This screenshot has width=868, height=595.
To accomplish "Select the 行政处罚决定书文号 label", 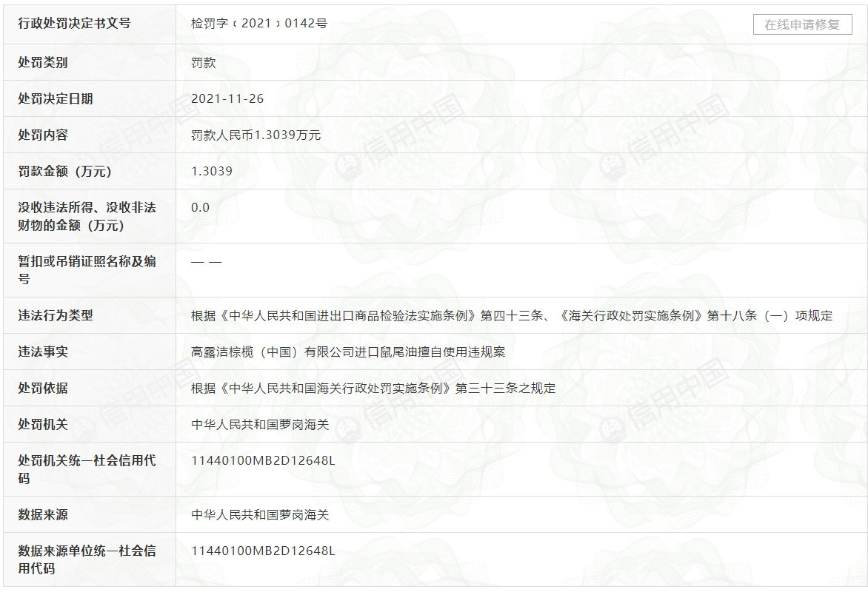I will click(74, 24).
